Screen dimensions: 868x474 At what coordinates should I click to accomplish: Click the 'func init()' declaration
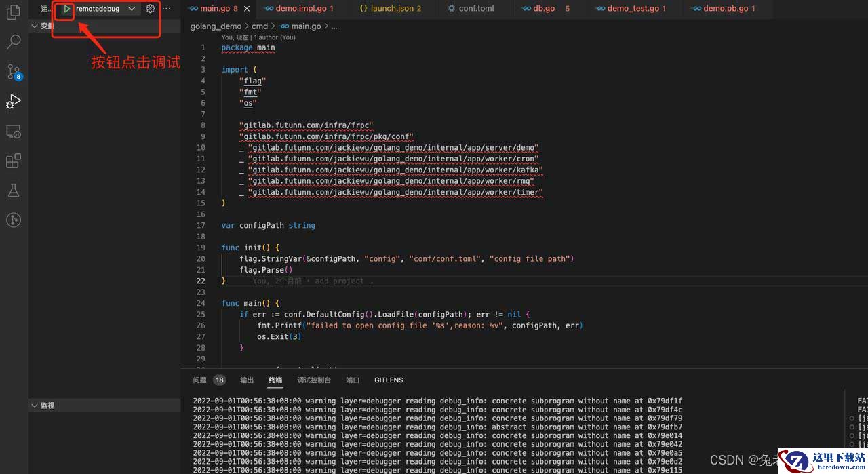[250, 248]
